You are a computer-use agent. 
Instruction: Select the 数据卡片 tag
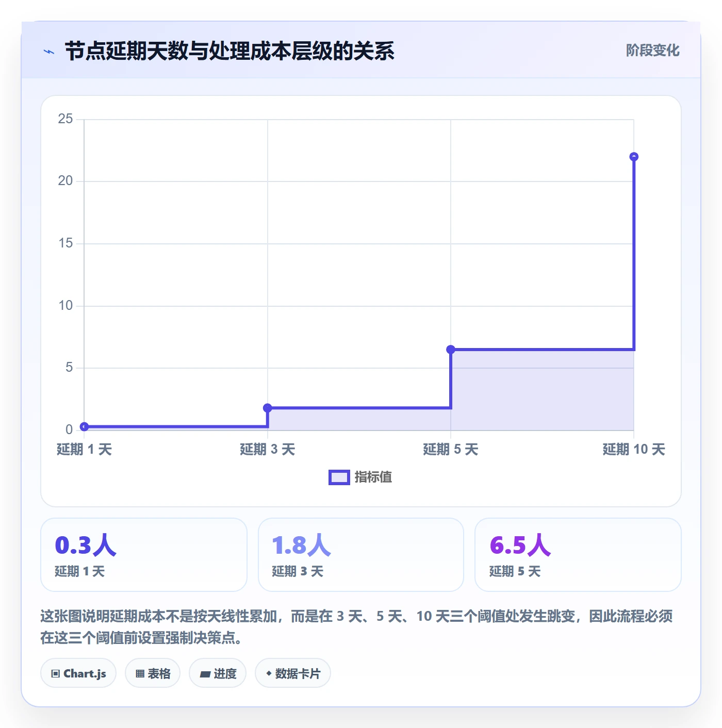293,673
